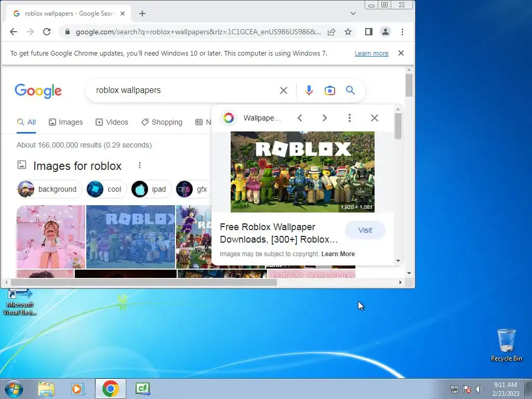The image size is (532, 399).
Task: Start voice search with microphone icon
Action: [x=309, y=90]
